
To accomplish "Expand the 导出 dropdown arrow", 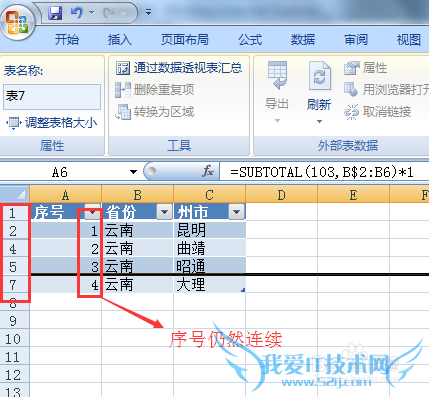I will (x=277, y=121).
